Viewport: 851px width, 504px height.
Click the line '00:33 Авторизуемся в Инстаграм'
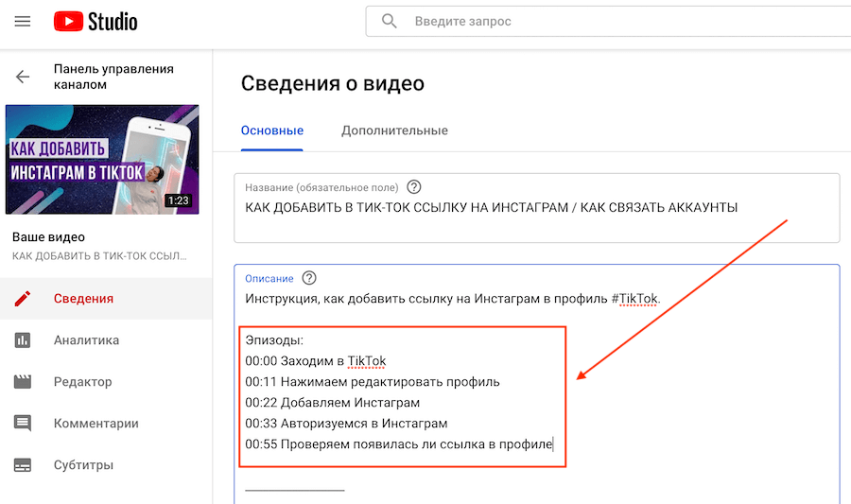pos(346,424)
